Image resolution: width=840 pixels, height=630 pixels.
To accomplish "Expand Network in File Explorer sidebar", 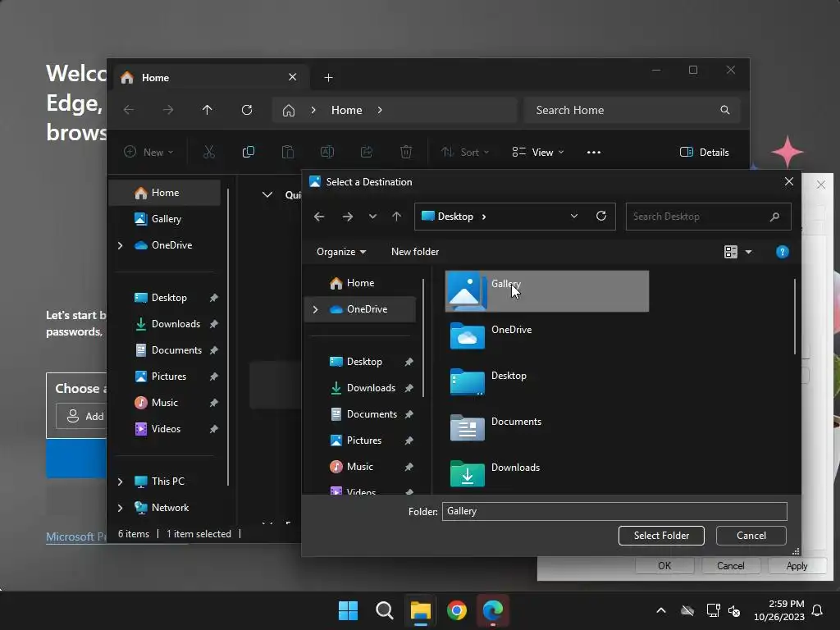I will pos(120,508).
